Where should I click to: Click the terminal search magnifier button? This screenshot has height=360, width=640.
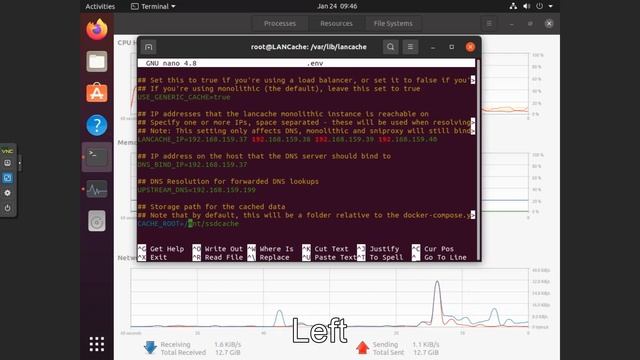[391, 47]
